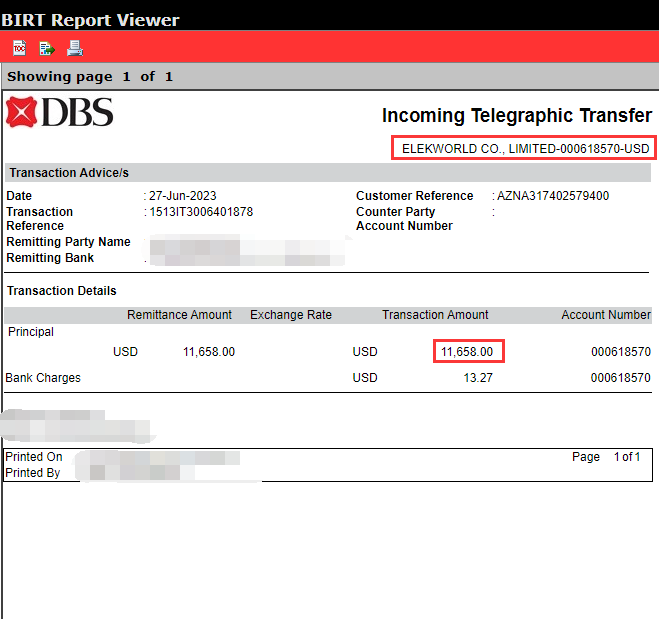This screenshot has height=619, width=659.
Task: Click the 'Counter Party Account Number' label
Action: (x=404, y=219)
